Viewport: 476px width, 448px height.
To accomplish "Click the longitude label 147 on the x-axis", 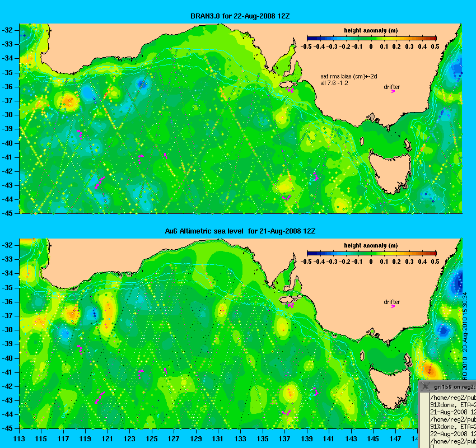I will 395,438.
